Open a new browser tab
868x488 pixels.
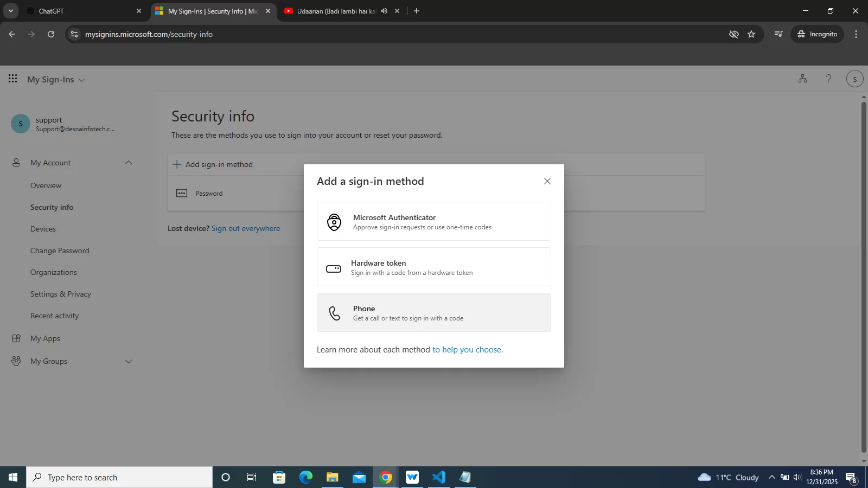click(417, 11)
